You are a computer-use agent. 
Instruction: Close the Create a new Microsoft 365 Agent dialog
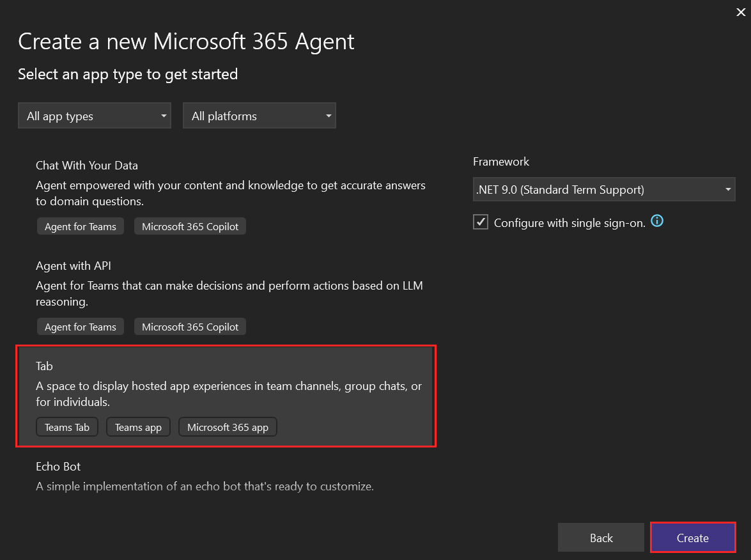coord(740,12)
